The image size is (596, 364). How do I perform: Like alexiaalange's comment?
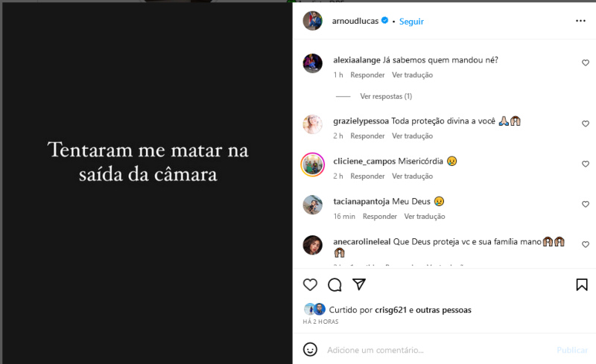[x=586, y=63]
